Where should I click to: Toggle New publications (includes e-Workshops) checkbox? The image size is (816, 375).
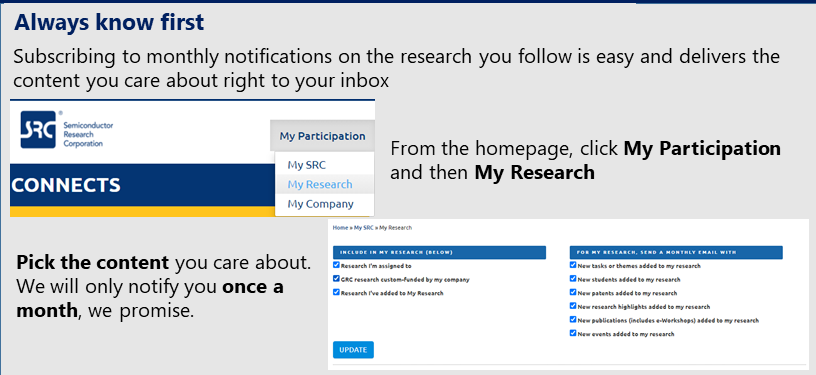tap(573, 319)
